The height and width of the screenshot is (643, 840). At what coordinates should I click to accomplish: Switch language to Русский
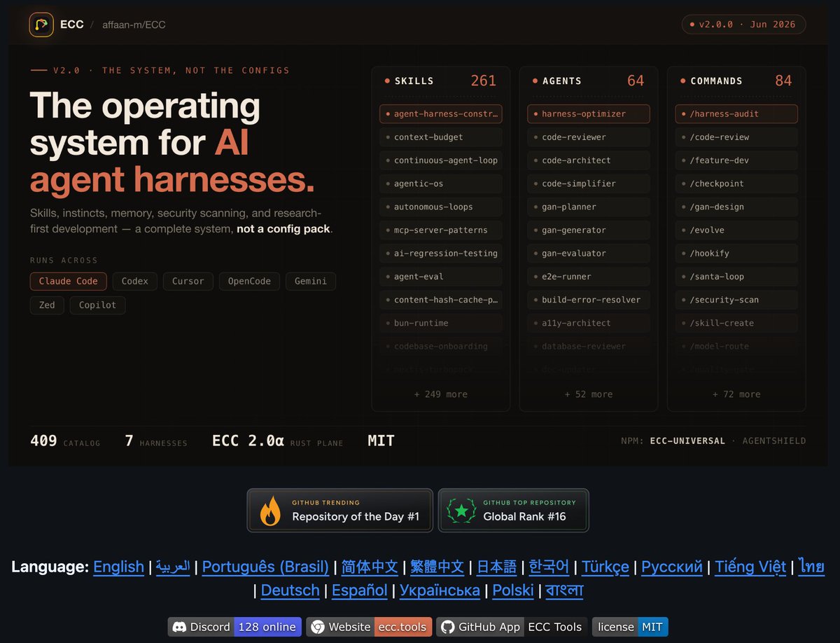pyautogui.click(x=672, y=567)
